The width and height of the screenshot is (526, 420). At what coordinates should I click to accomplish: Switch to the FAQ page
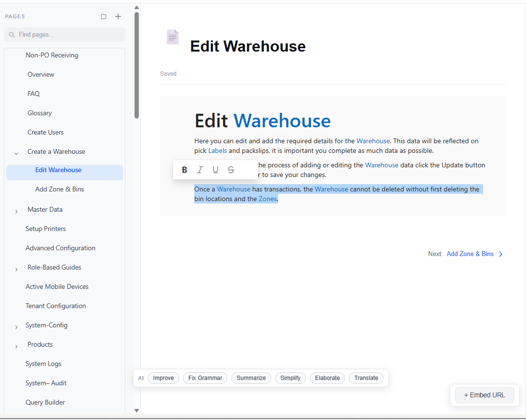(33, 94)
